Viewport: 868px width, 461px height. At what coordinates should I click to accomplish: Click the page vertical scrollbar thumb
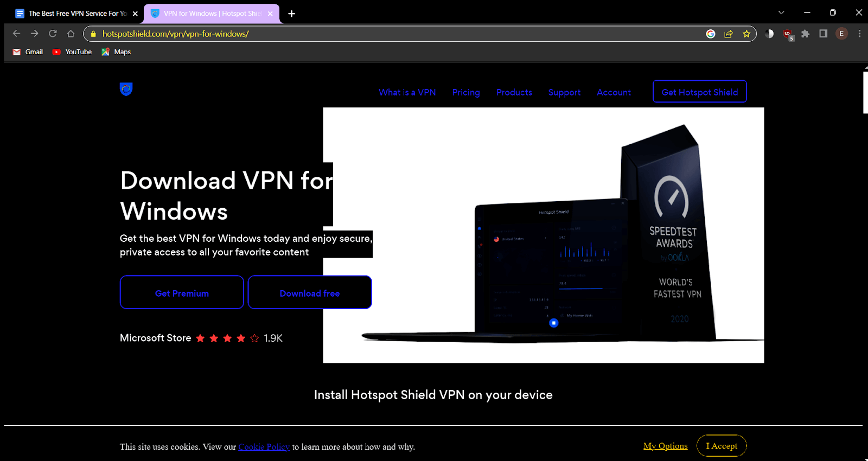pos(865,92)
